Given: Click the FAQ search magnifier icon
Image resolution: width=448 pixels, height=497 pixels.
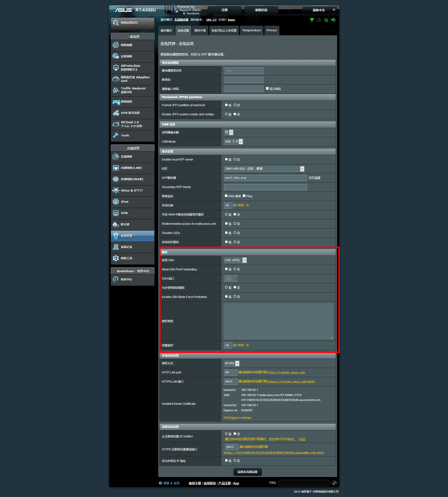Looking at the screenshot, I should pyautogui.click(x=334, y=483).
